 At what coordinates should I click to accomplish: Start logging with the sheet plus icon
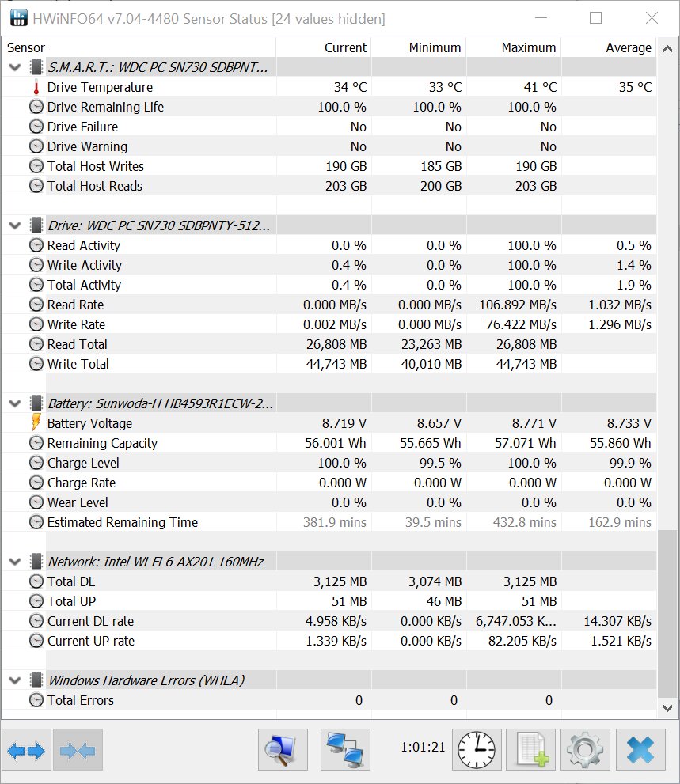(531, 750)
